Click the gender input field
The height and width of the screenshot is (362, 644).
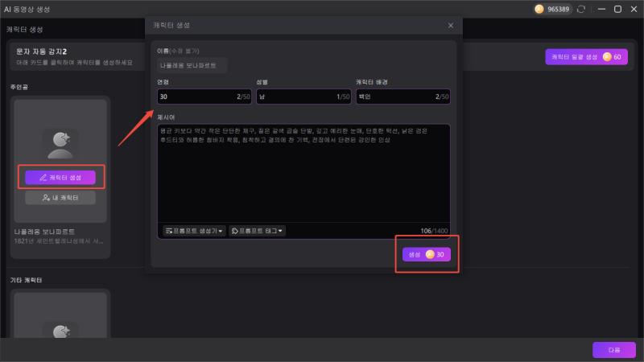(303, 97)
